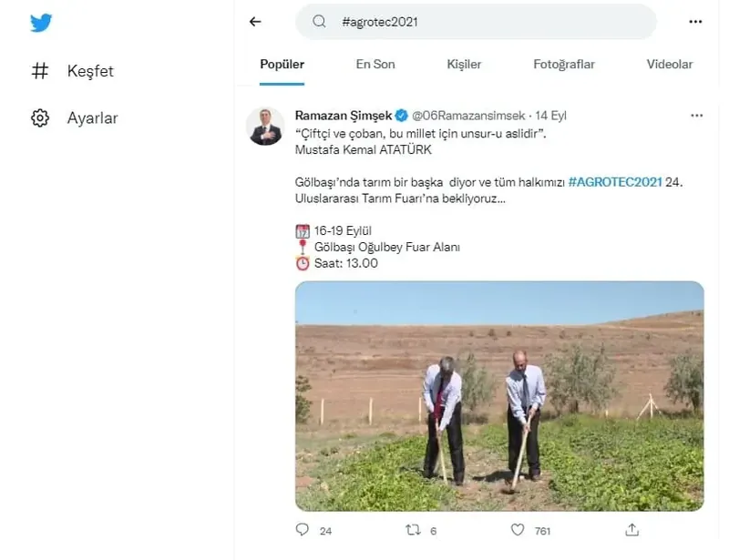Click Ramazan Şimşek's profile avatar
This screenshot has height=560, width=729.
click(x=265, y=126)
